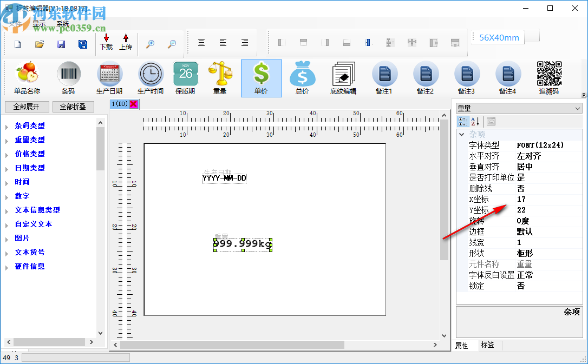Edit the X坐标 value 17
The width and height of the screenshot is (588, 364).
click(550, 199)
